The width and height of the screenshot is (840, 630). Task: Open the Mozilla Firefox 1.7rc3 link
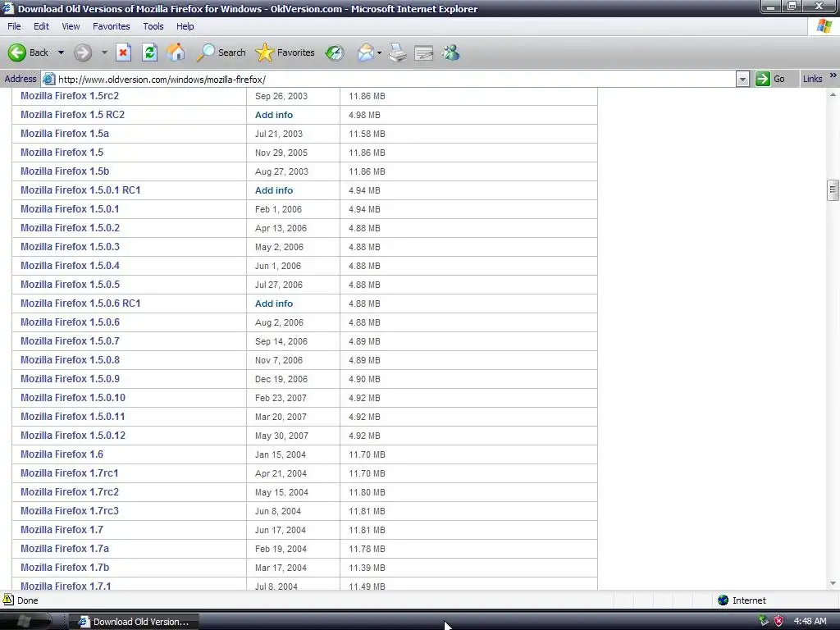pos(70,511)
